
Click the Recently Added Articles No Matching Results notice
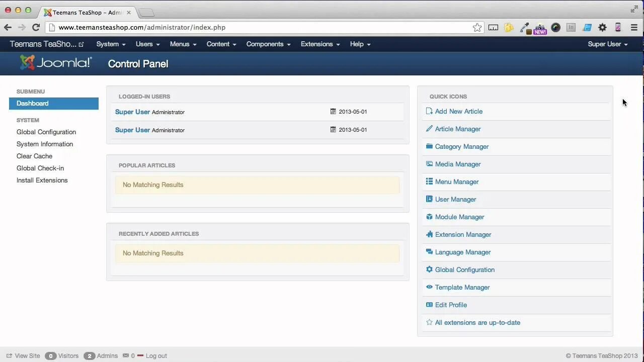257,253
